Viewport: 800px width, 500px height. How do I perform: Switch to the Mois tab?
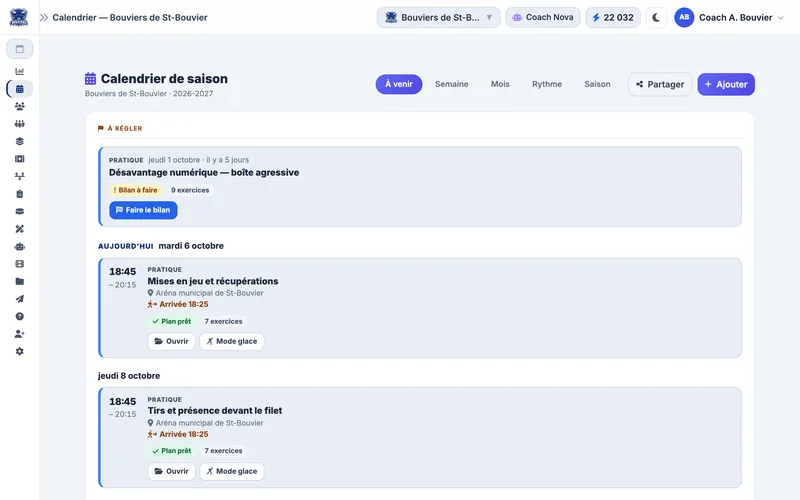coord(500,84)
